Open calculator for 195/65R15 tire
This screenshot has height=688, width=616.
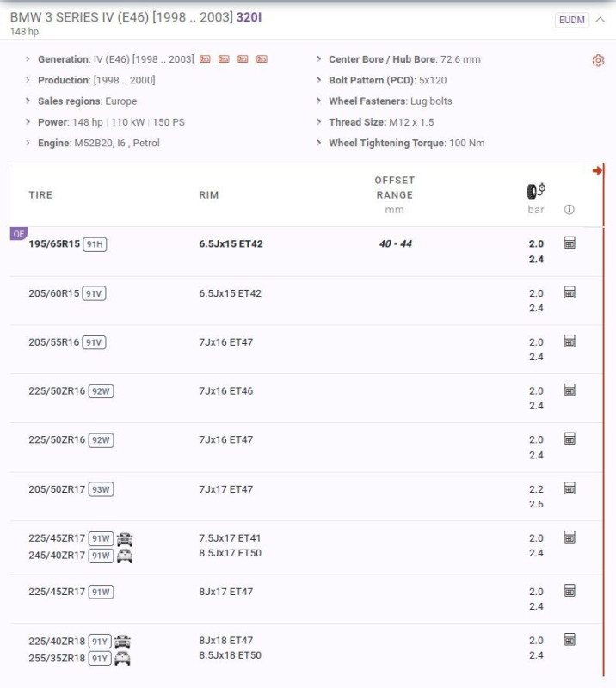pos(570,243)
